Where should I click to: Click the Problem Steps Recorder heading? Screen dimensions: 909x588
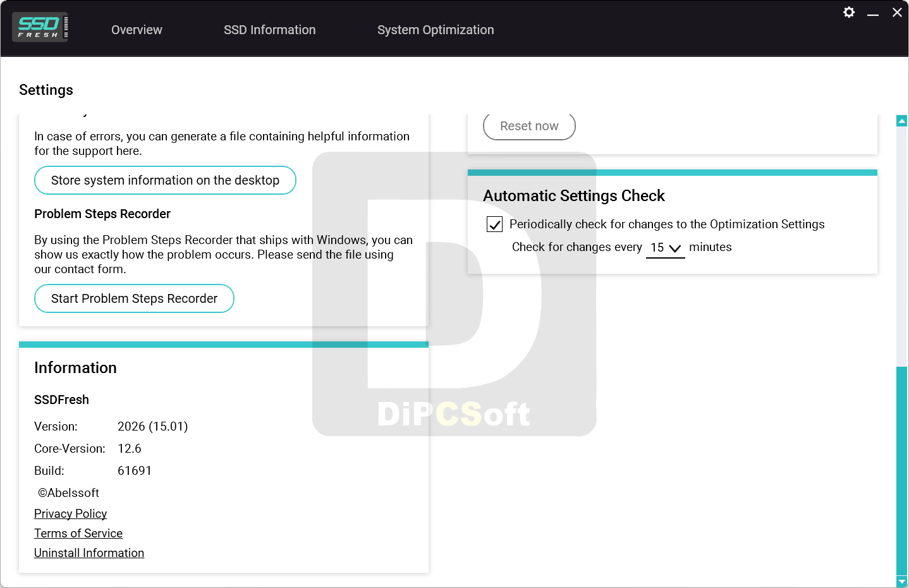click(102, 214)
